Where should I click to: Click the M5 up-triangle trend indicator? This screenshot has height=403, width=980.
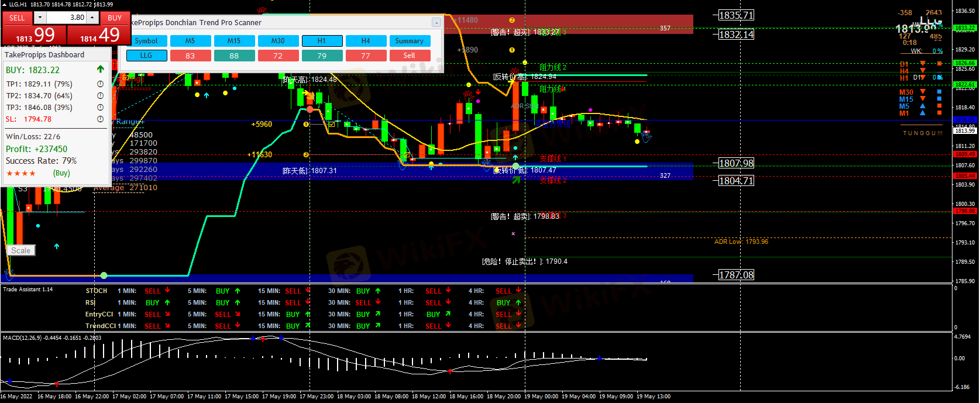[923, 106]
